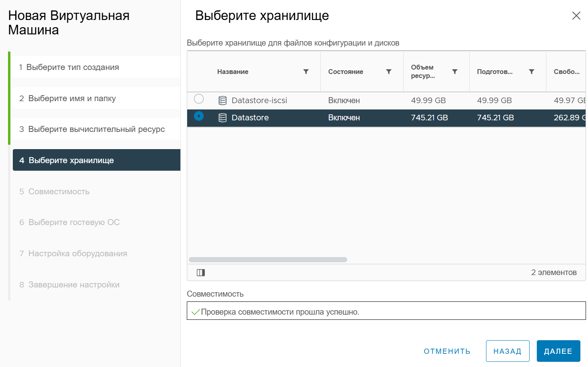Click step 6 Выберите гостевую ОС

(70, 222)
